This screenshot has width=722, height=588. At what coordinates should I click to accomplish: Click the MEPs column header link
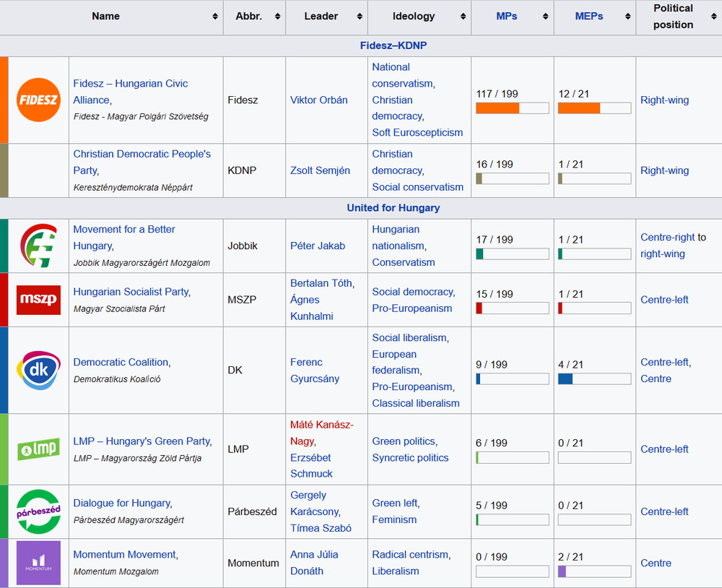pyautogui.click(x=588, y=17)
